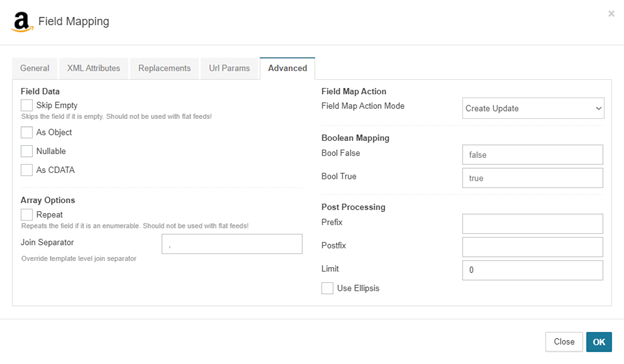Click the 'Skips the field if it is empty' hint
Viewport: 624px width, 364px height.
(117, 117)
